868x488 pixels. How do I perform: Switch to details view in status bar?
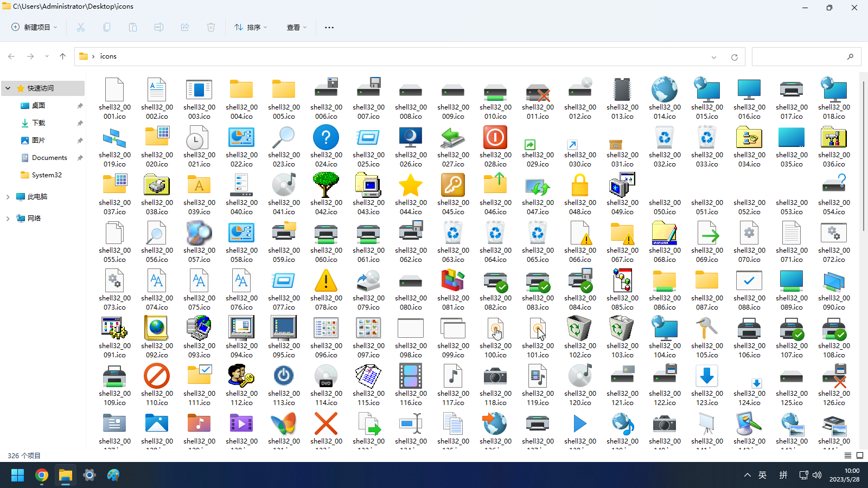coord(848,455)
